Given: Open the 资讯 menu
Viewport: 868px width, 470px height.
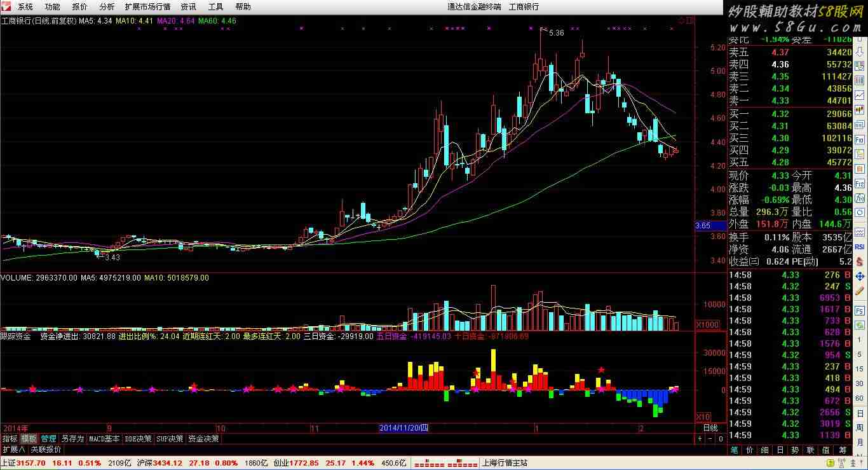Looking at the screenshot, I should click(x=189, y=6).
